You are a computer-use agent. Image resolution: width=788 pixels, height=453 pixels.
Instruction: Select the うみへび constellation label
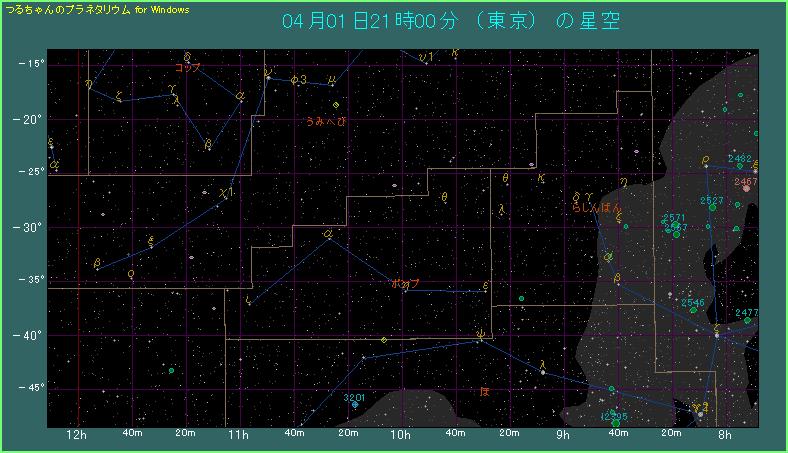point(326,121)
